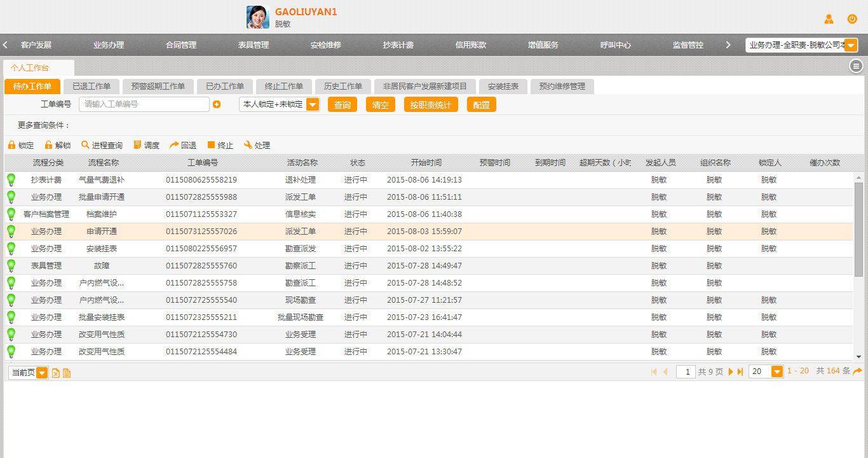Viewport: 868px width, 458px height.
Task: Open 进程查询 with the magnifier icon
Action: click(x=85, y=145)
